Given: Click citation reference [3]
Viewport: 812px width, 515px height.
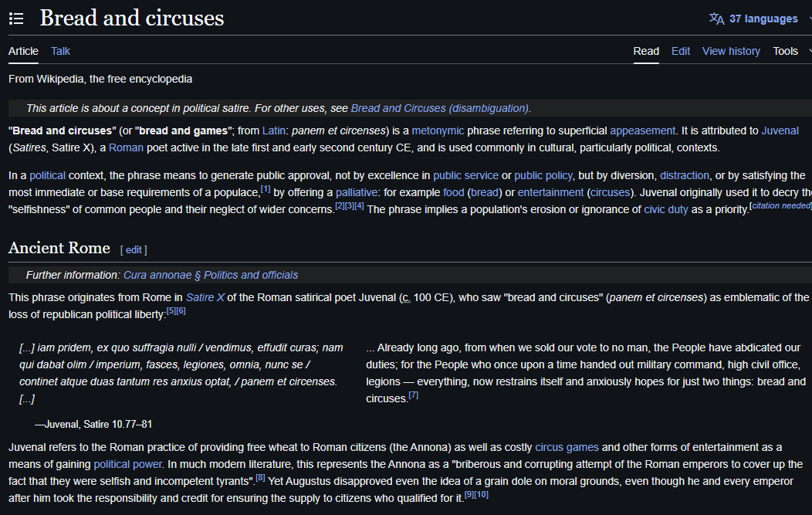Looking at the screenshot, I should (x=349, y=205).
